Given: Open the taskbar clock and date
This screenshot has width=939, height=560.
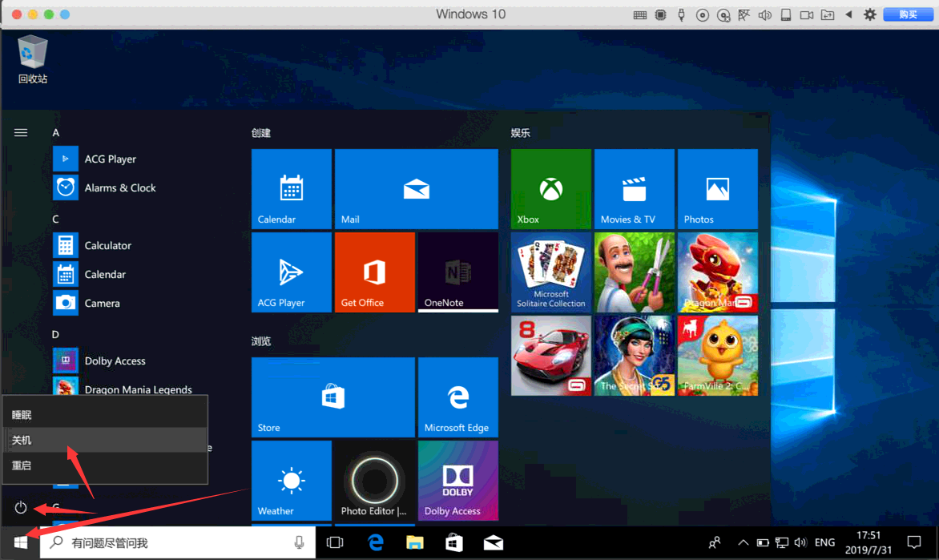Looking at the screenshot, I should coord(868,542).
